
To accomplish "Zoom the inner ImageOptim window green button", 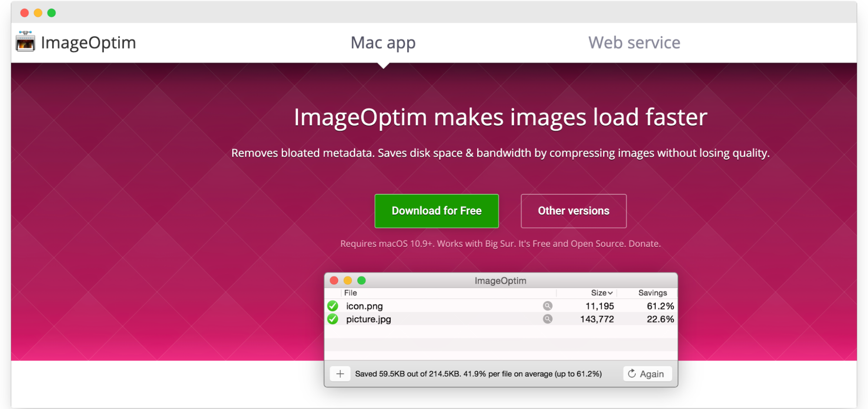I will (x=361, y=280).
